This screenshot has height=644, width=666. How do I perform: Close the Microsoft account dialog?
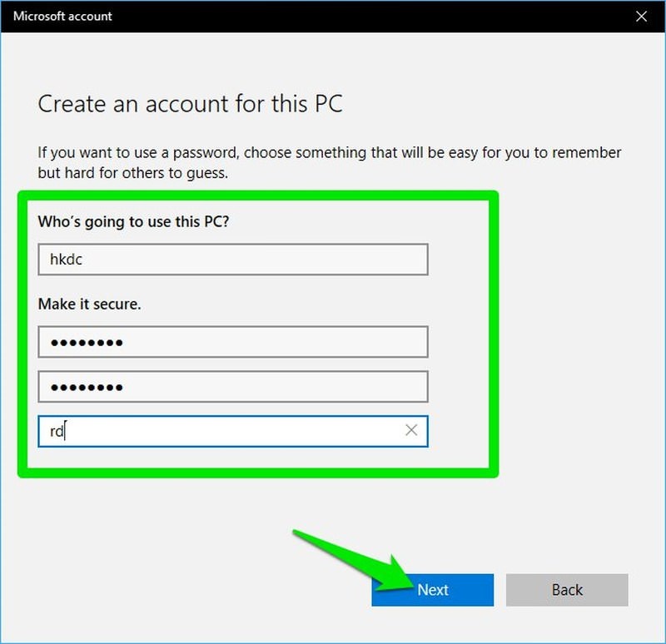coord(641,16)
